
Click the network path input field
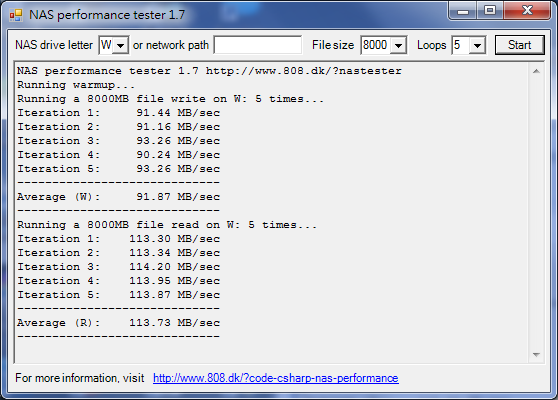258,45
